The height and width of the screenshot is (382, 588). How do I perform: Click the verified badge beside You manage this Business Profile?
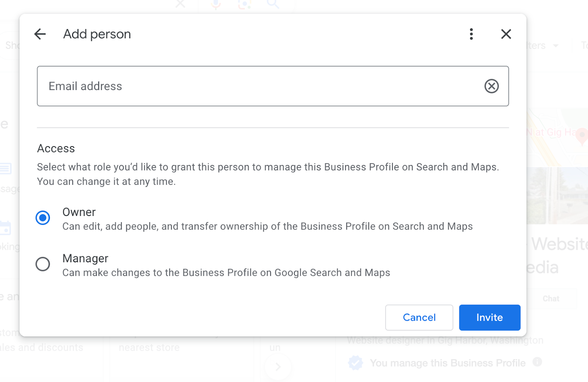355,363
